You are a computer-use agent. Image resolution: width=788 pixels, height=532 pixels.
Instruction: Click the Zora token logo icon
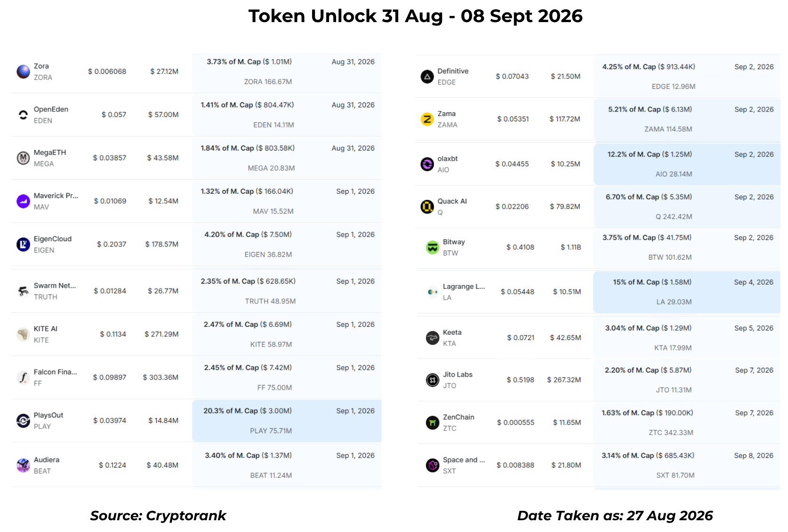[23, 71]
